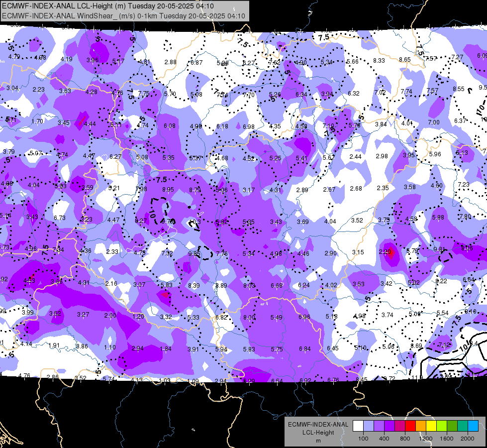Select the red legend color swatch
This screenshot has height=448, width=487.
click(x=410, y=426)
